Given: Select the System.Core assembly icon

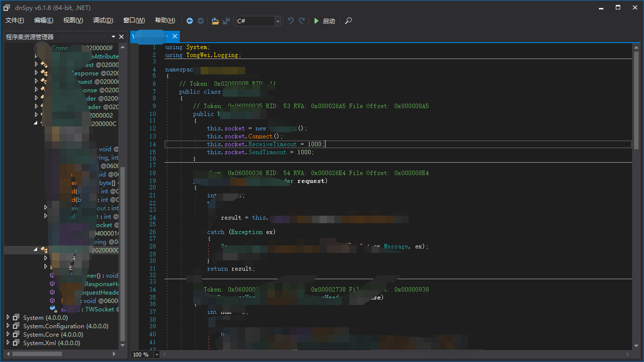Looking at the screenshot, I should pos(16,335).
